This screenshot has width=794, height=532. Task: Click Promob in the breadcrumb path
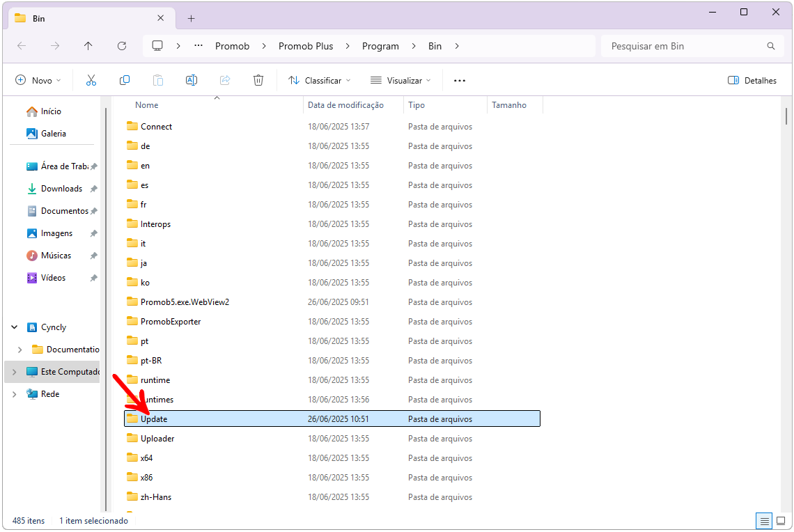[x=233, y=46]
